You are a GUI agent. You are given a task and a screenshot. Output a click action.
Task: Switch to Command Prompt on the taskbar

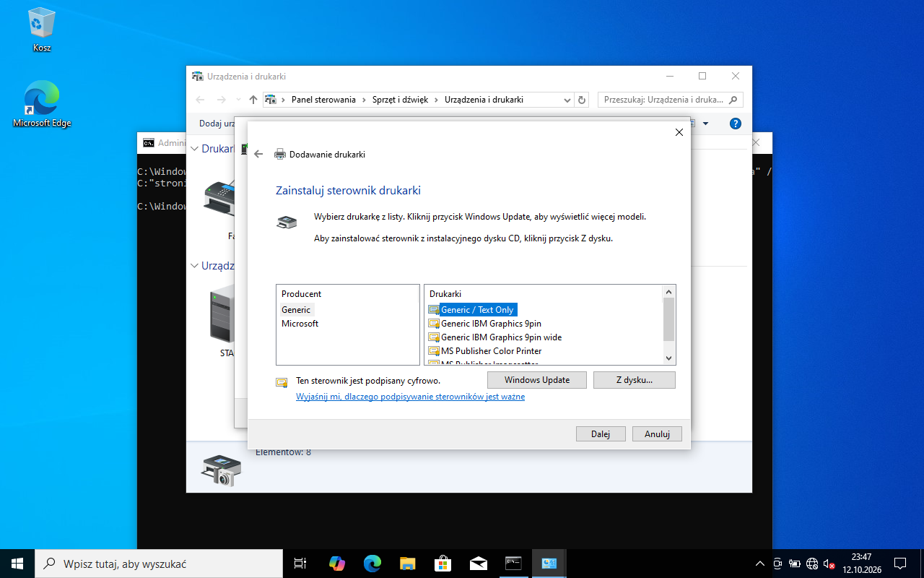pyautogui.click(x=513, y=564)
